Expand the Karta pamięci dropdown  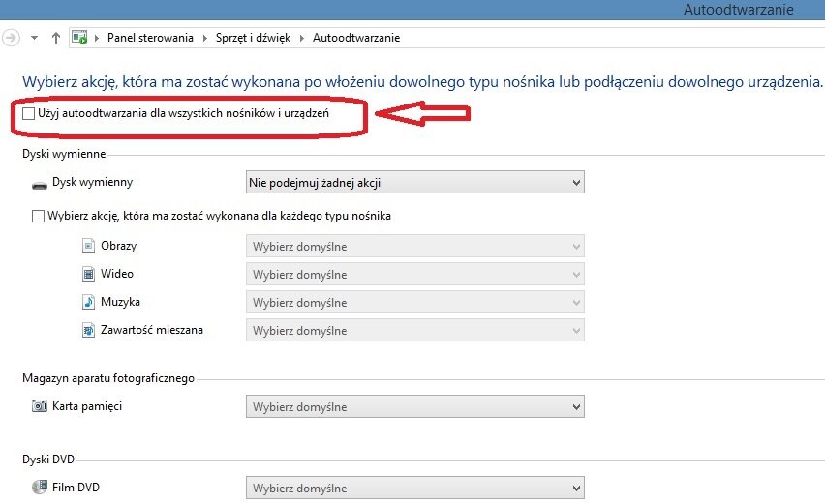pos(415,406)
